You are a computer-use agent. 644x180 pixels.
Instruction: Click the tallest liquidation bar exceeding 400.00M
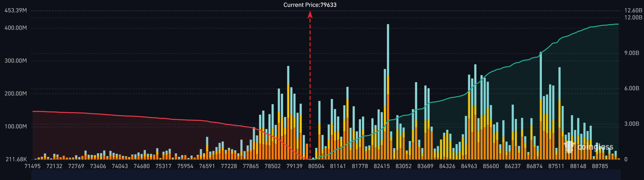pos(388,92)
